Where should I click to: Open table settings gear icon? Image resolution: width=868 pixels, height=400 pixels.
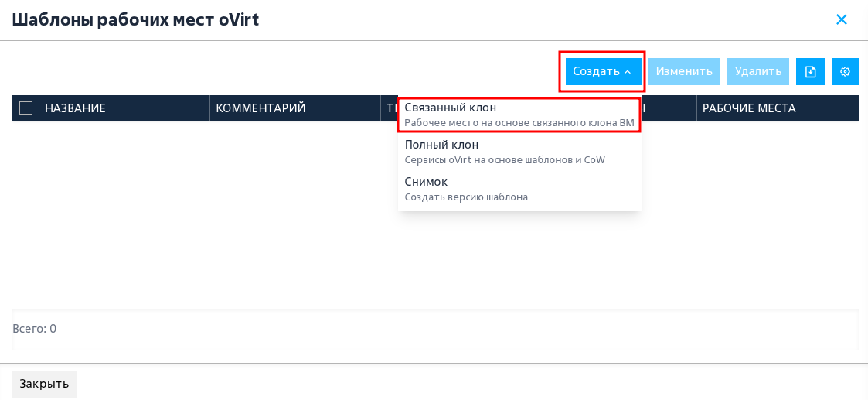click(x=845, y=71)
